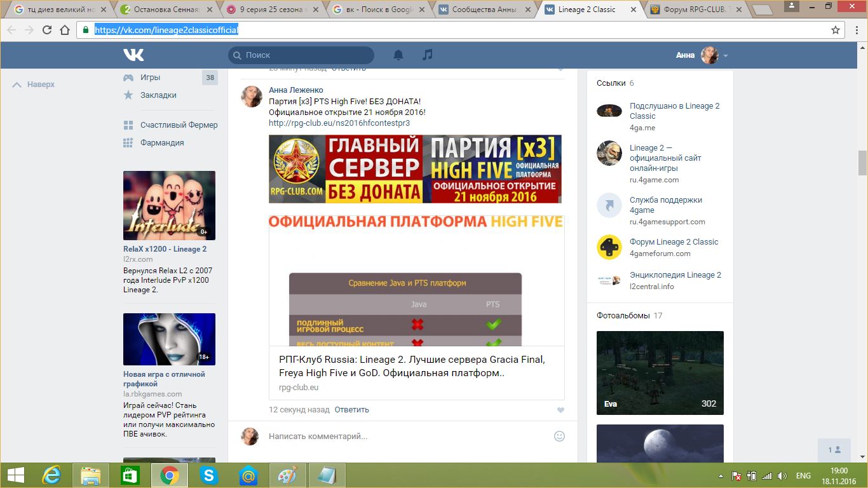
Task: Open the Служба поддержки 4game arrow icon
Action: coord(609,206)
